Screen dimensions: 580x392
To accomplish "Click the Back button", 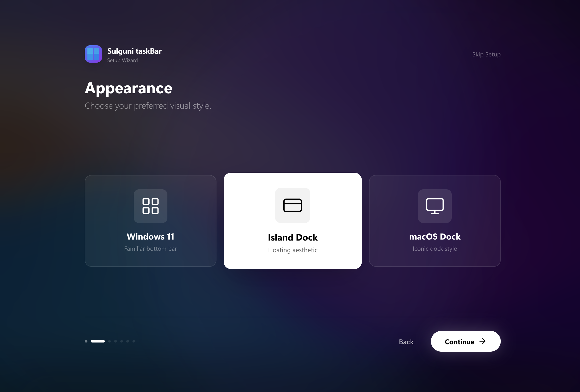I will pos(406,342).
